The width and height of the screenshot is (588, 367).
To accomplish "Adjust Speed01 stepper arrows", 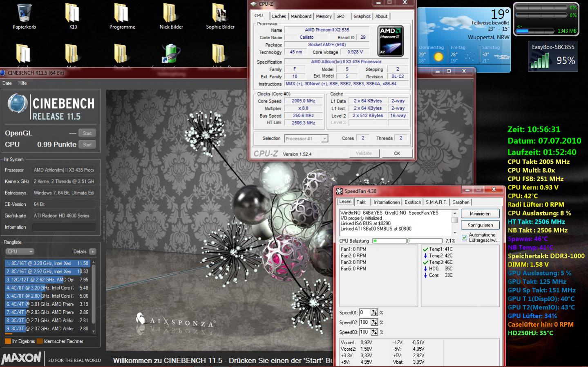I will (x=374, y=312).
